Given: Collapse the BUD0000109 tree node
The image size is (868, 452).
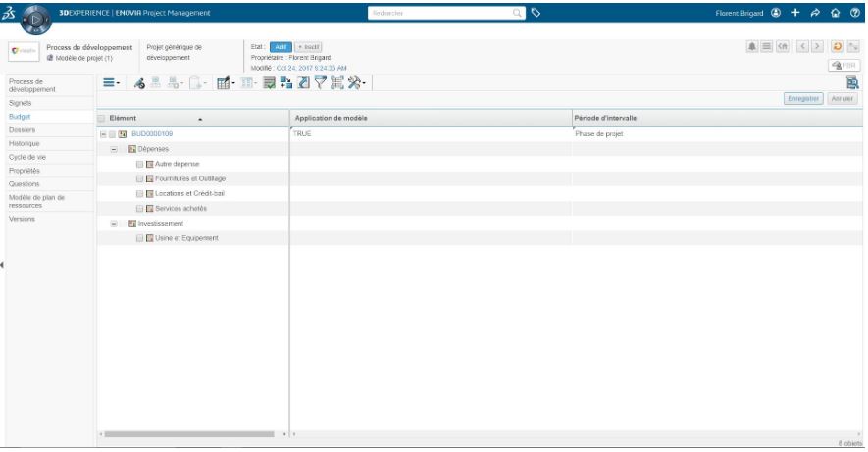Looking at the screenshot, I should pos(103,134).
